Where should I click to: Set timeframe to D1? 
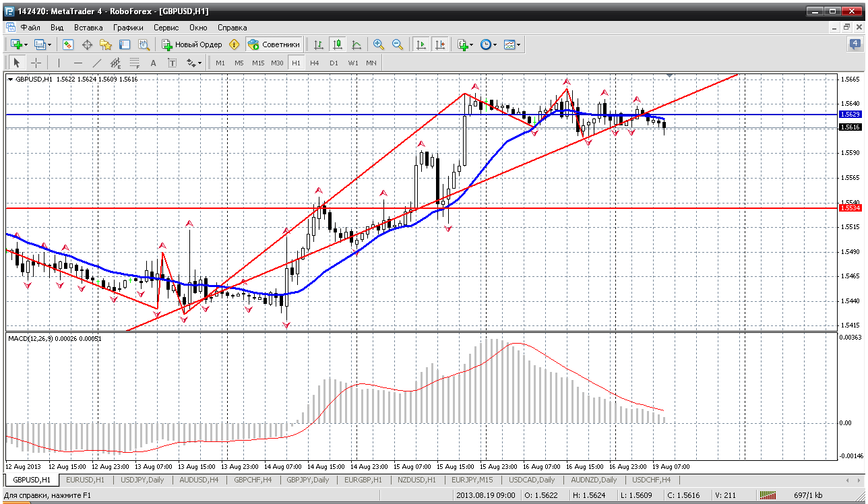point(334,63)
